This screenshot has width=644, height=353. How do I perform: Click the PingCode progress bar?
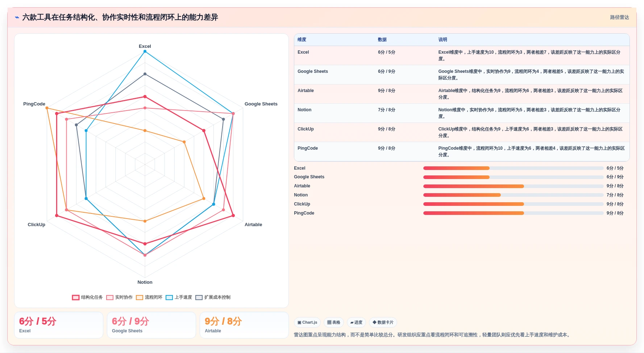click(513, 213)
